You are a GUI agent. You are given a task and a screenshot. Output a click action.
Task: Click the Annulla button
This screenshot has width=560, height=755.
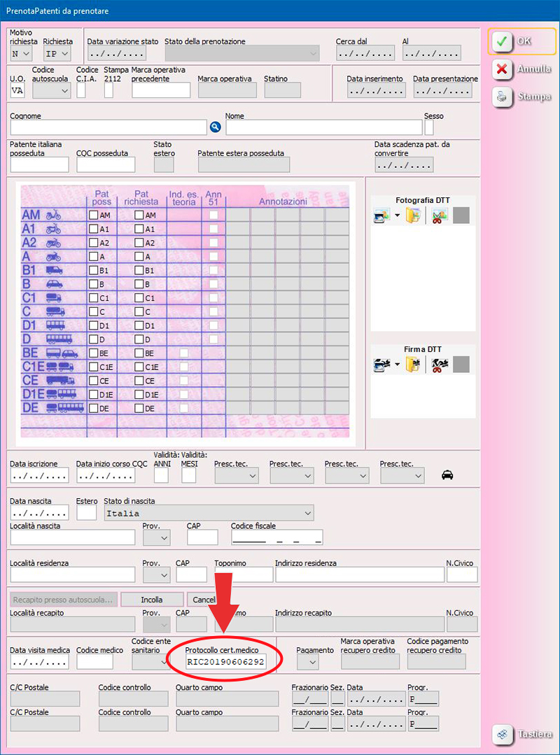[521, 69]
